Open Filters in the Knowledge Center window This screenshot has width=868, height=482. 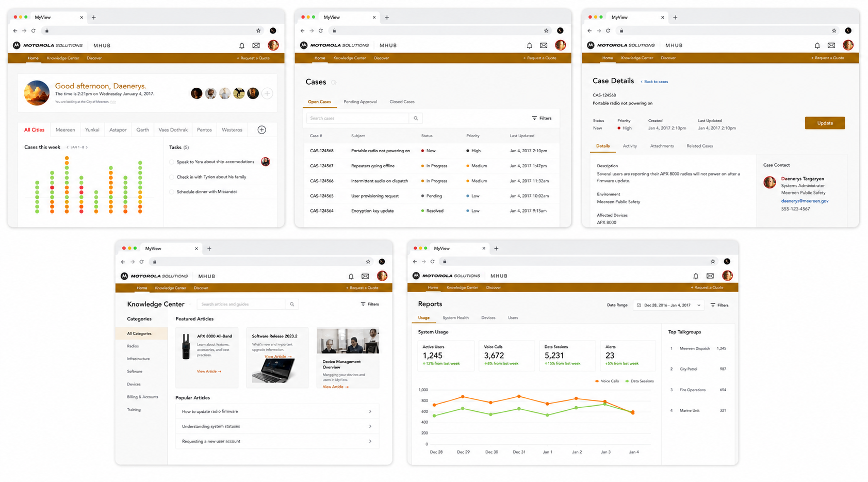click(370, 304)
